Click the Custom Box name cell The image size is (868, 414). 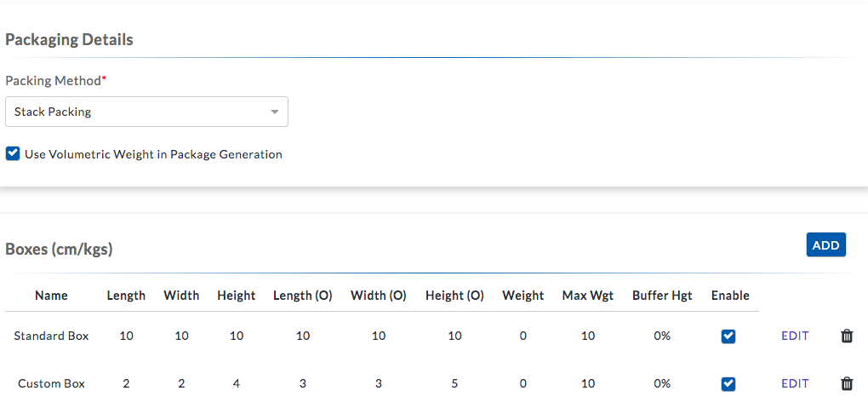point(51,383)
